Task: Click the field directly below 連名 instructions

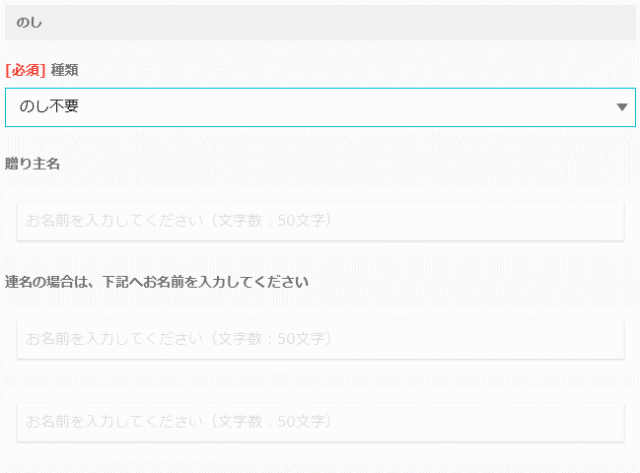Action: [320, 339]
